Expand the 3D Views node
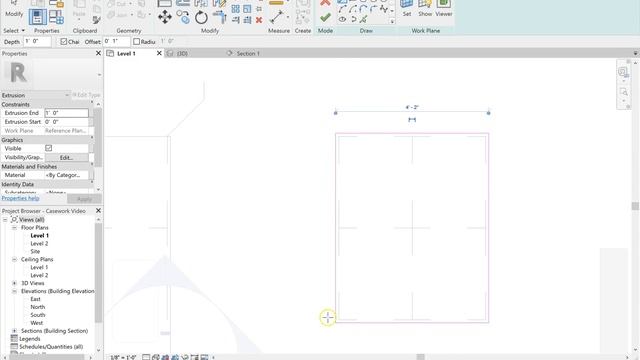 click(14, 283)
